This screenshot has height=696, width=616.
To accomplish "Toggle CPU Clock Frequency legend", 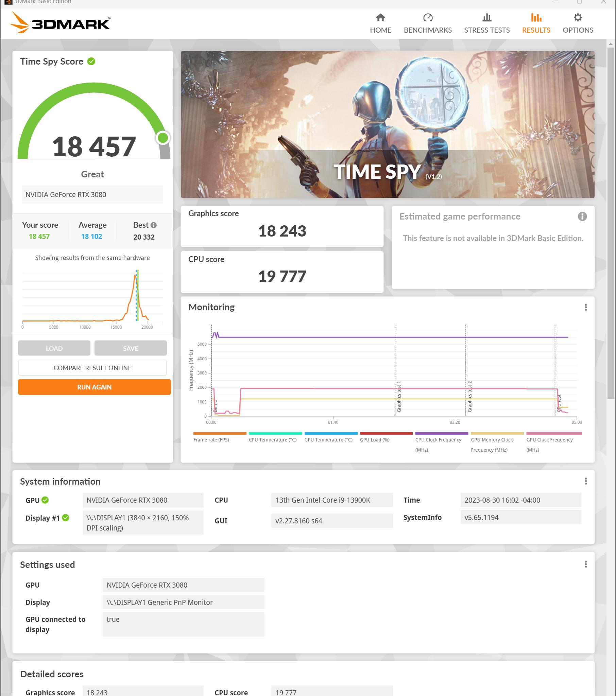I will click(x=442, y=442).
